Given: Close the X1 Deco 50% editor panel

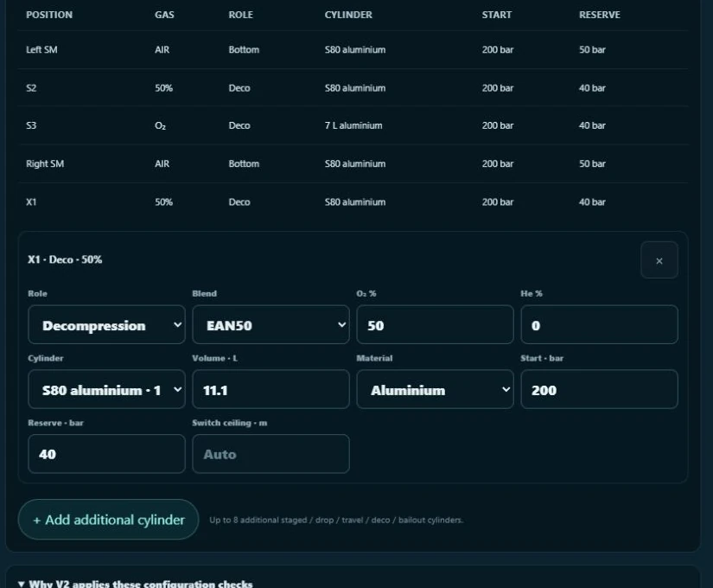Looking at the screenshot, I should point(659,260).
